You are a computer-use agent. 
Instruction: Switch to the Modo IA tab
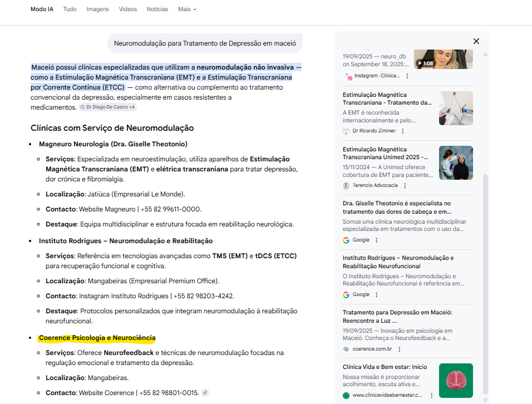pyautogui.click(x=42, y=9)
